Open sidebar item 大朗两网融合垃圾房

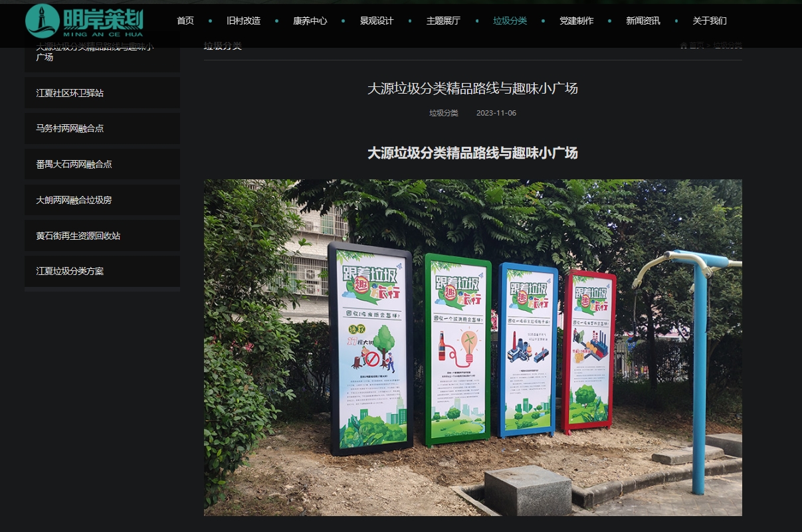tap(102, 200)
